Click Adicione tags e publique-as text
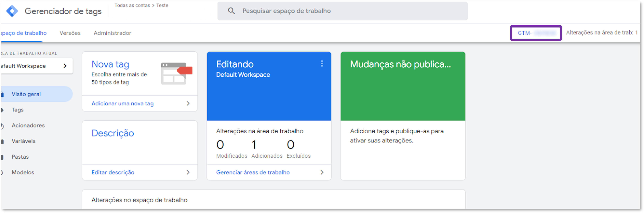The image size is (644, 213). 397,136
